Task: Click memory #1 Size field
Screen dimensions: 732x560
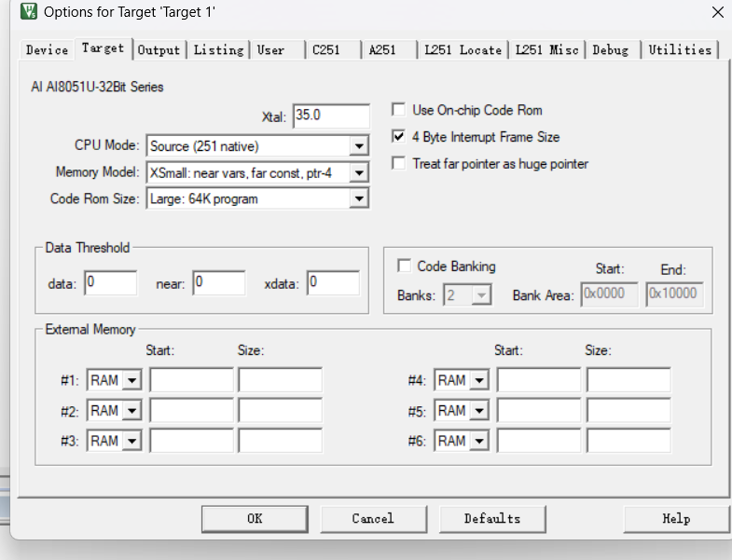Action: (280, 380)
